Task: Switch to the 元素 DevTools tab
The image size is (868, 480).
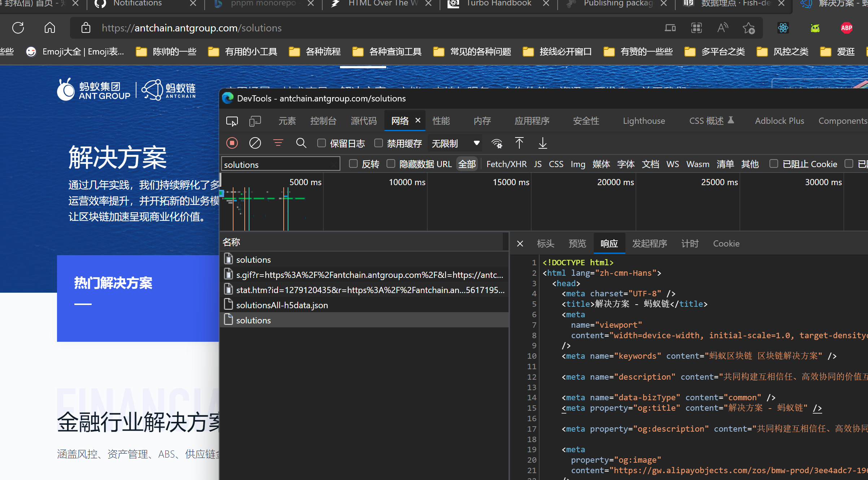Action: (x=287, y=121)
